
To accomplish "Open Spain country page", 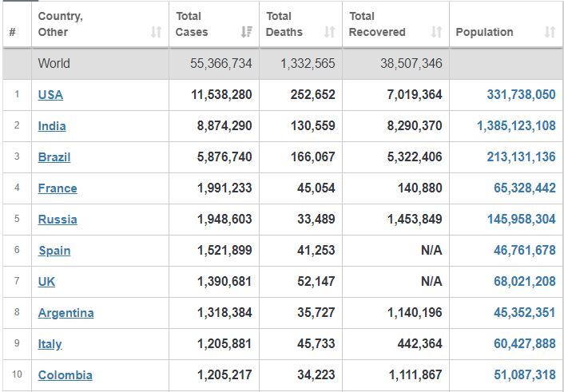I will (x=54, y=251).
